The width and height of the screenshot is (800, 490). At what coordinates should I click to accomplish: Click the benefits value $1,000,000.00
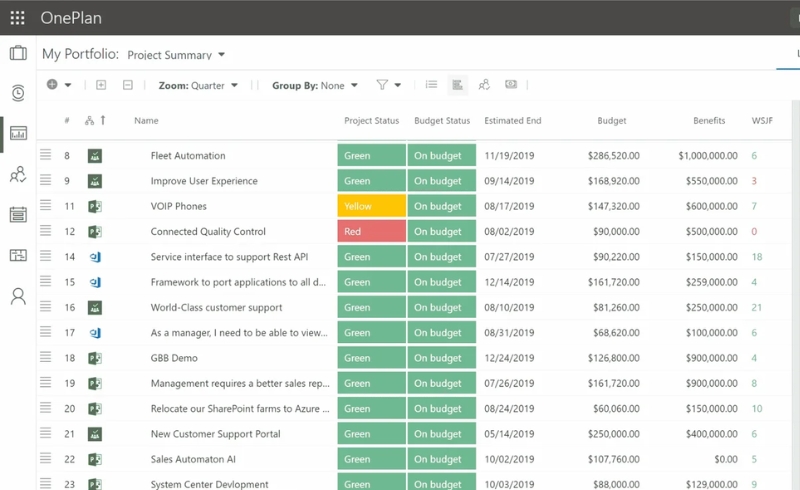708,156
